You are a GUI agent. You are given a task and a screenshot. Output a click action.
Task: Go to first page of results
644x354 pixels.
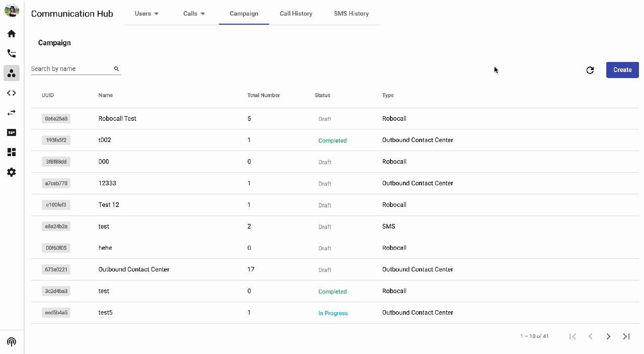pyautogui.click(x=573, y=336)
